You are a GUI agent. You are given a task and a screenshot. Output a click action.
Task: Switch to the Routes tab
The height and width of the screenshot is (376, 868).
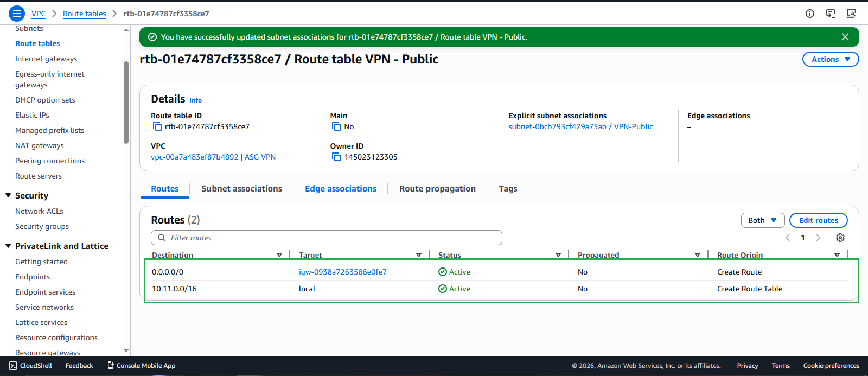pos(165,188)
